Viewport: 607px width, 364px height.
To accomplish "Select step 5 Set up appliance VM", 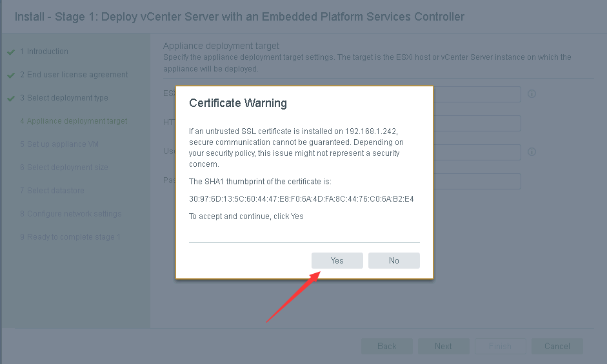I will (x=59, y=144).
